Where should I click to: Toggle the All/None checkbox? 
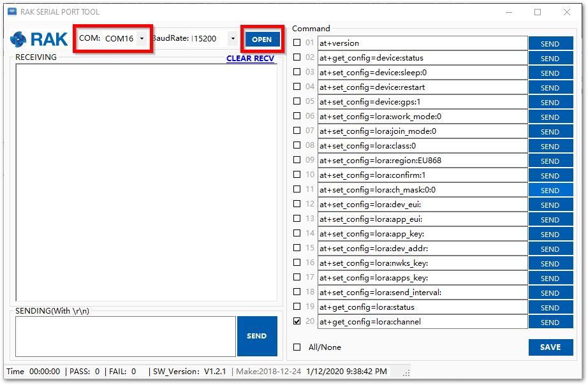point(297,347)
